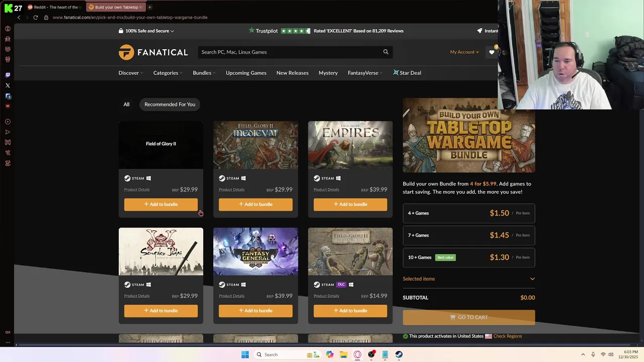Image resolution: width=644 pixels, height=362 pixels.
Task: Open OBS Studio from the taskbar
Action: 371,354
